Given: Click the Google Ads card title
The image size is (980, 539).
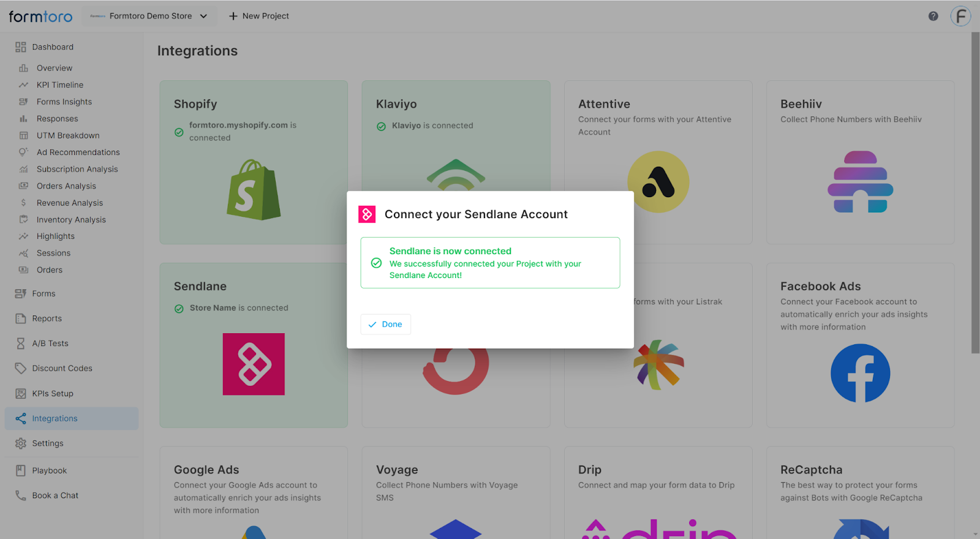Looking at the screenshot, I should click(x=206, y=470).
